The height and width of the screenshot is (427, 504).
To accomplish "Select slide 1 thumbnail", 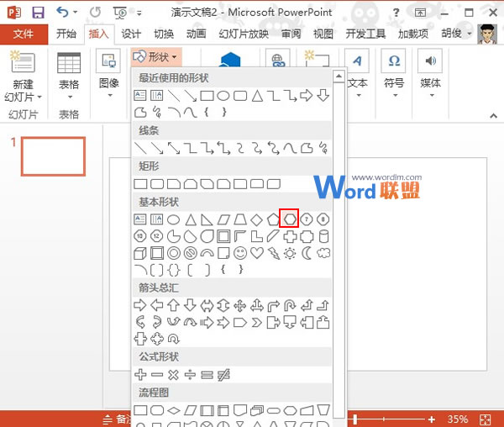I will [x=54, y=156].
